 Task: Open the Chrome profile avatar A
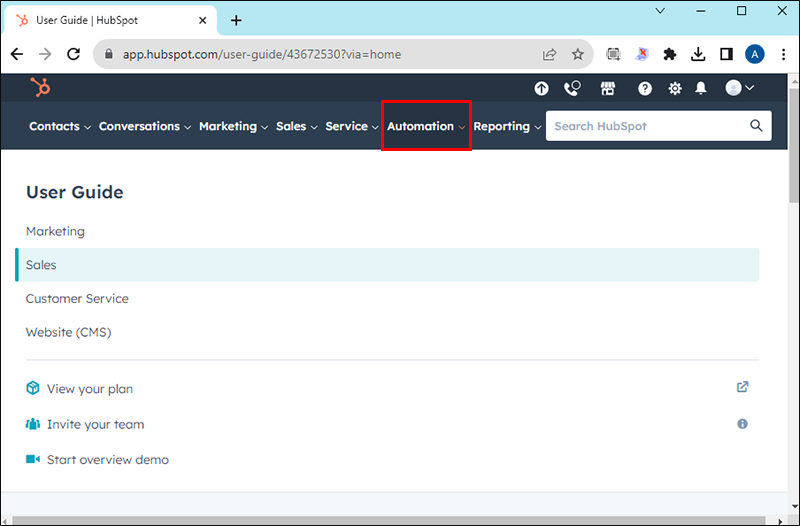click(755, 54)
